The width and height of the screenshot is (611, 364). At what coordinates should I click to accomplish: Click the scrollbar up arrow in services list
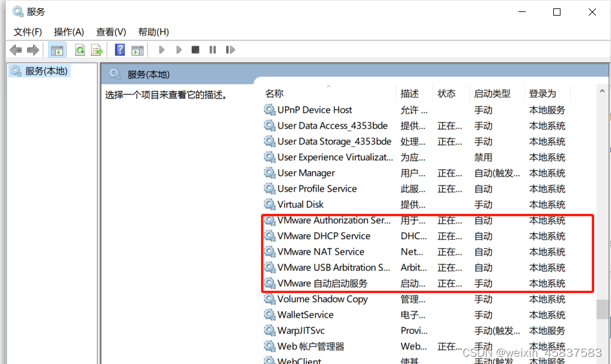click(x=602, y=91)
